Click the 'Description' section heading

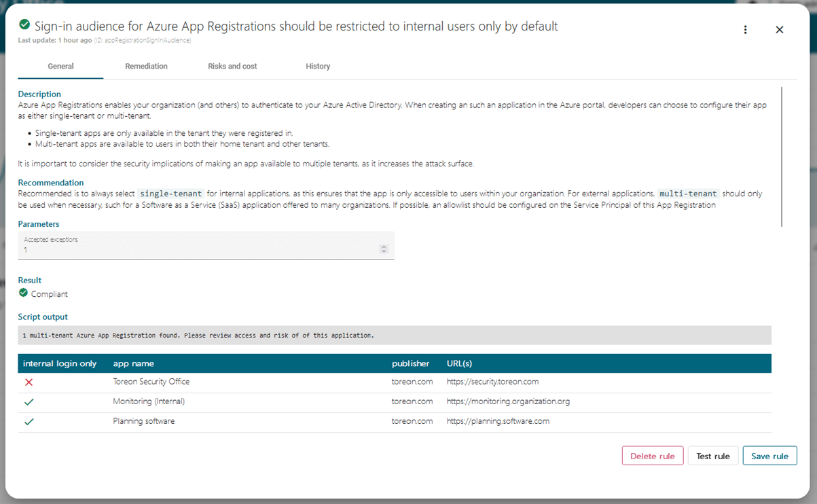(39, 94)
